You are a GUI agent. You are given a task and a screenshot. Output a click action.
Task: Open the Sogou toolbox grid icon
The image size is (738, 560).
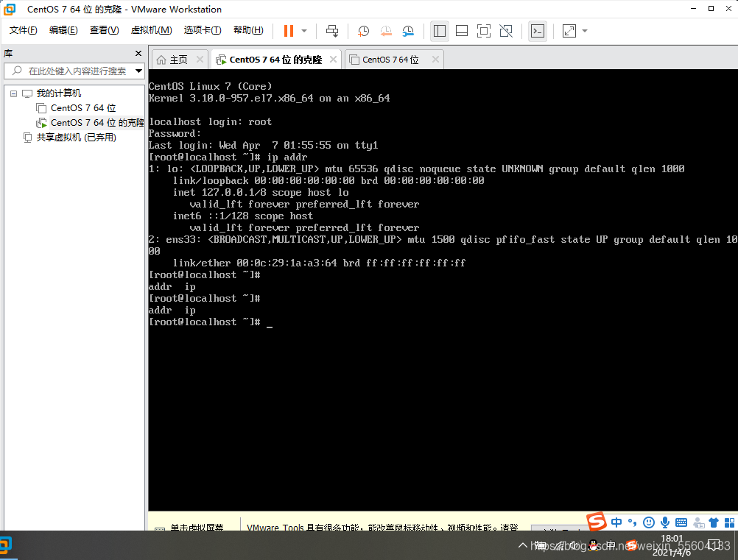[729, 522]
